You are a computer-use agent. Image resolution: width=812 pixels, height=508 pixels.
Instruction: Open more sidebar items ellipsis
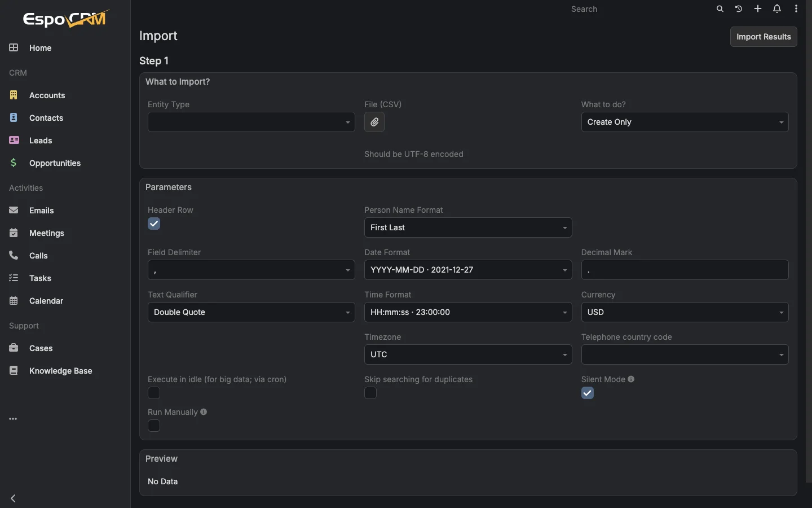13,419
